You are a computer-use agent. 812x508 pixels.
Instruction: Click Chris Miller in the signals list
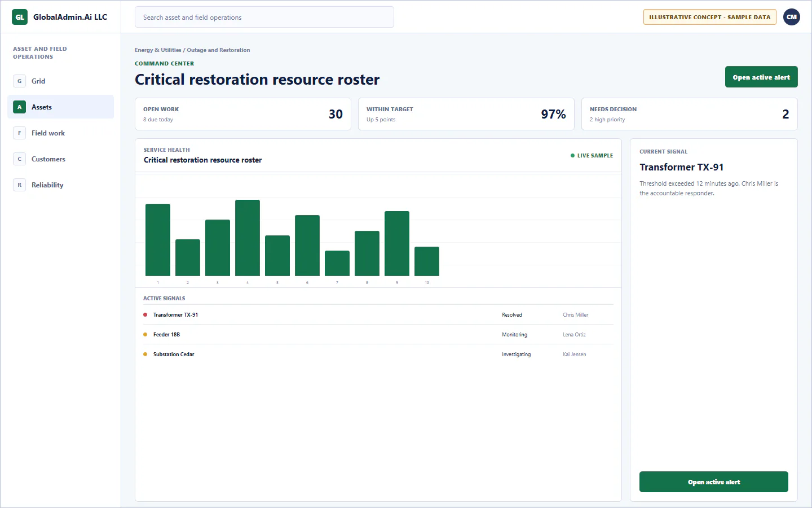(576, 315)
